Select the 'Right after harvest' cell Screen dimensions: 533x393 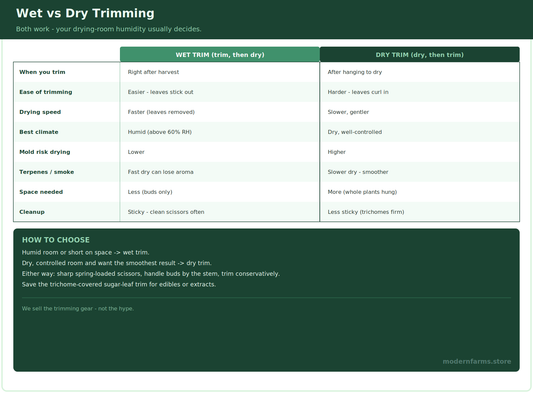(x=220, y=72)
